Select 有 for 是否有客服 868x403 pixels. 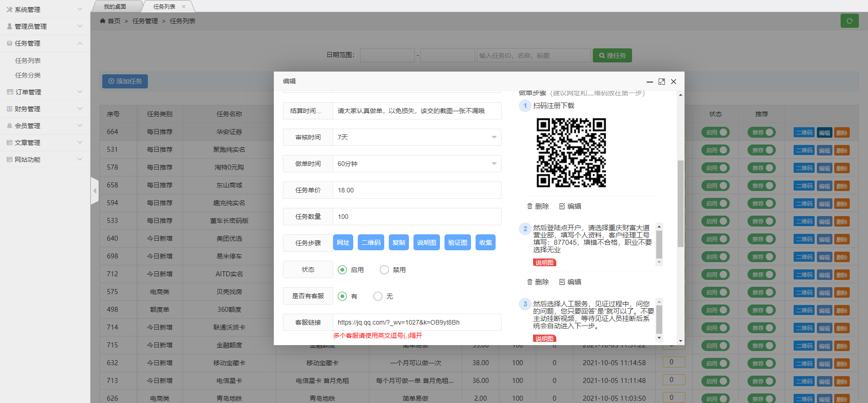click(342, 296)
